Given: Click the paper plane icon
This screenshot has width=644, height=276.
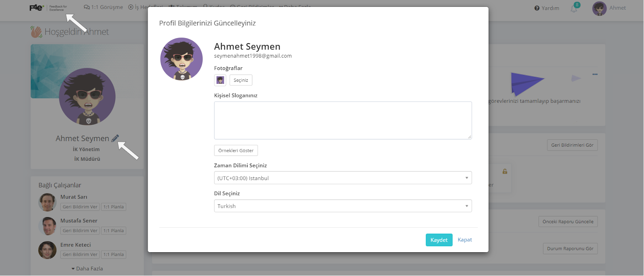Looking at the screenshot, I should pos(526,83).
